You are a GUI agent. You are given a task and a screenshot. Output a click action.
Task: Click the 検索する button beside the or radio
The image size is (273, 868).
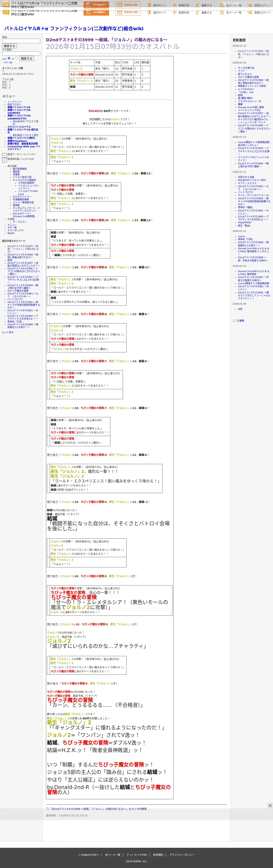point(27,59)
